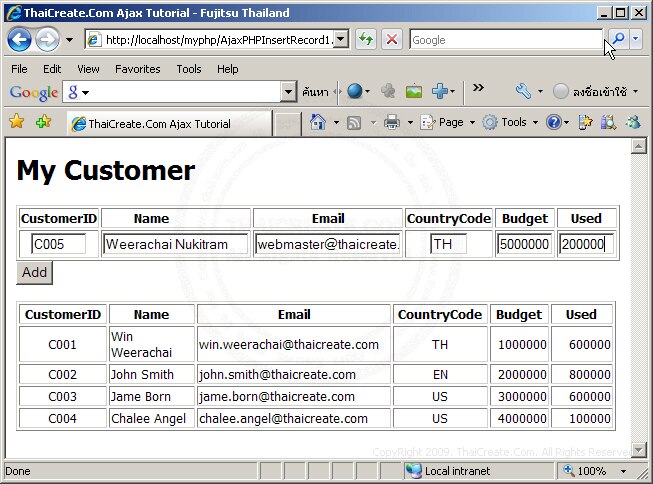Click the yellow Favorites star icon
Image resolution: width=653 pixels, height=484 pixels.
[x=16, y=122]
